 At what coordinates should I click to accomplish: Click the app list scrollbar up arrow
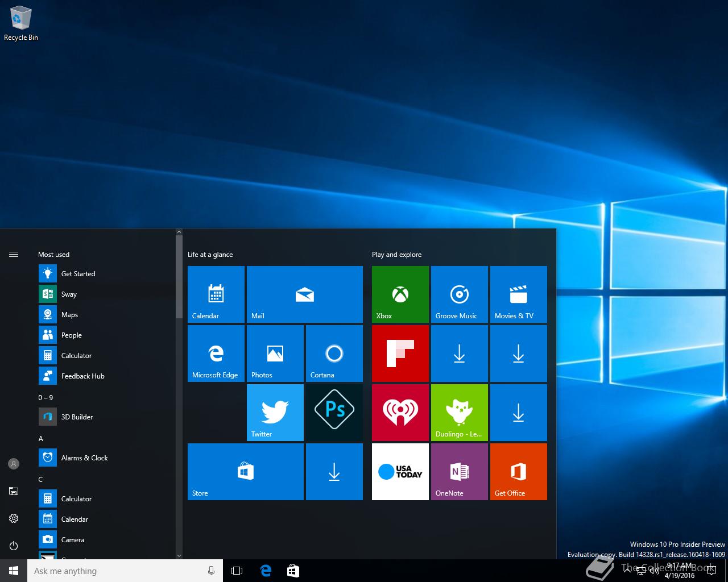[179, 232]
